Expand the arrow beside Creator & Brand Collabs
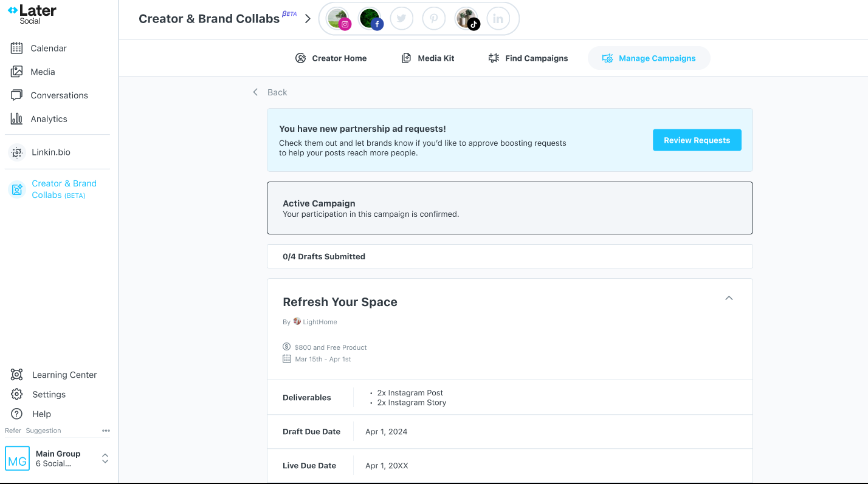 (x=308, y=19)
